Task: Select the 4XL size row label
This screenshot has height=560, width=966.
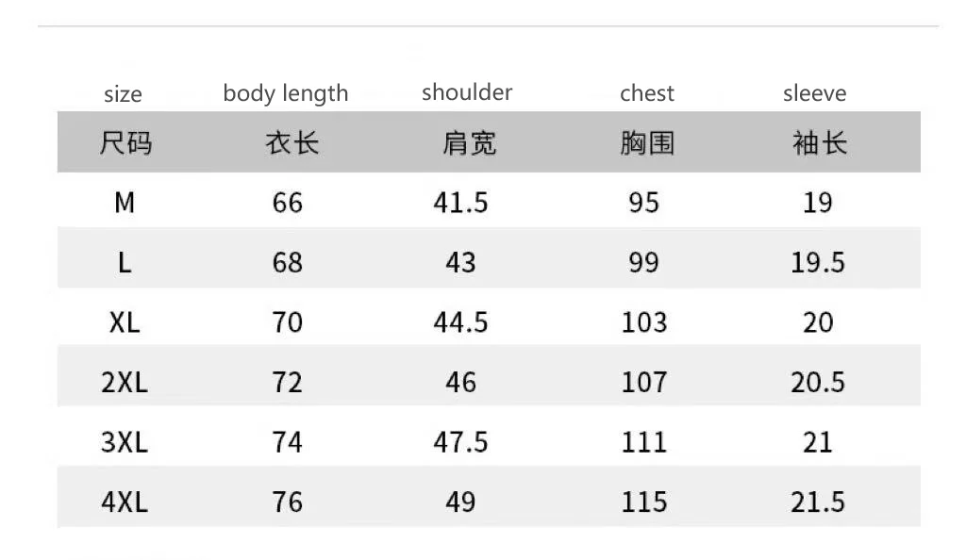Action: pyautogui.click(x=125, y=502)
